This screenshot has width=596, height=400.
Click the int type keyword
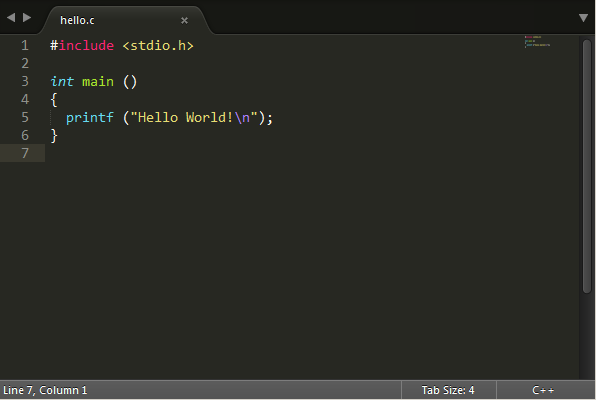click(62, 81)
